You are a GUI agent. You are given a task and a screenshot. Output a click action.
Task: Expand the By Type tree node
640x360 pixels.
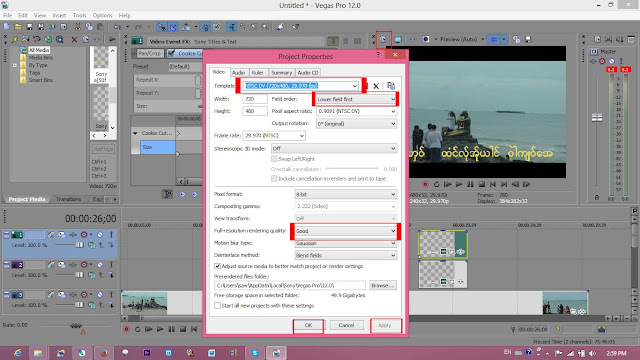(15, 65)
